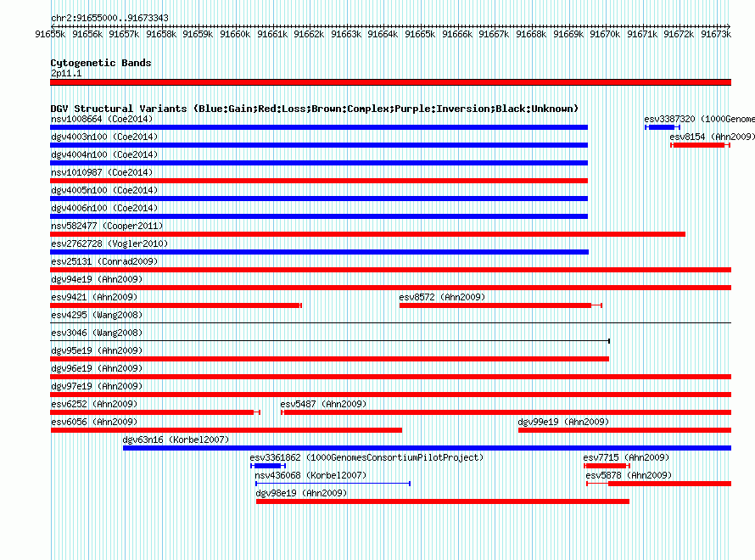Viewport: 755px width, 560px height.
Task: Click the dgv63n16 (Korbel2007) label
Action: pyautogui.click(x=176, y=440)
